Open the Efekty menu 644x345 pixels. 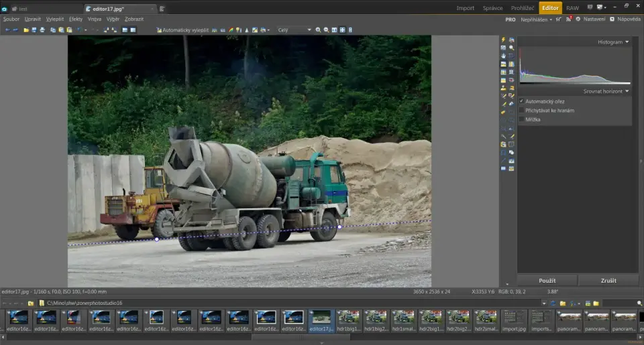(x=76, y=19)
